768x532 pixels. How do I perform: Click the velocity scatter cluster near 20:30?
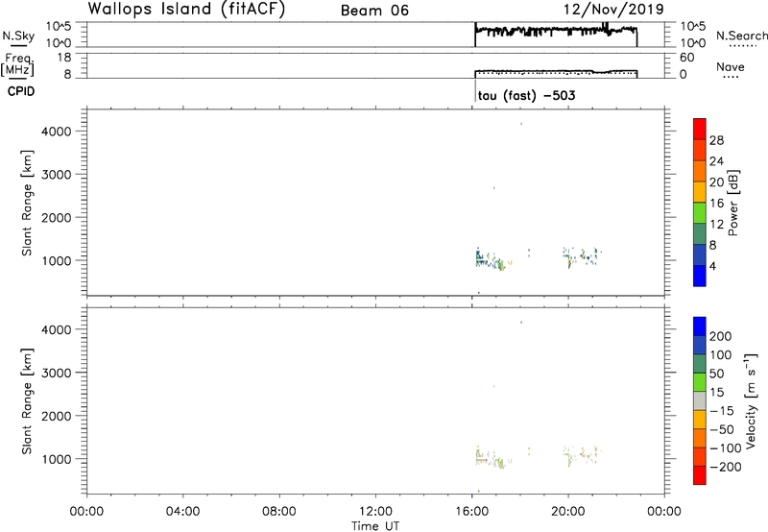coord(582,454)
